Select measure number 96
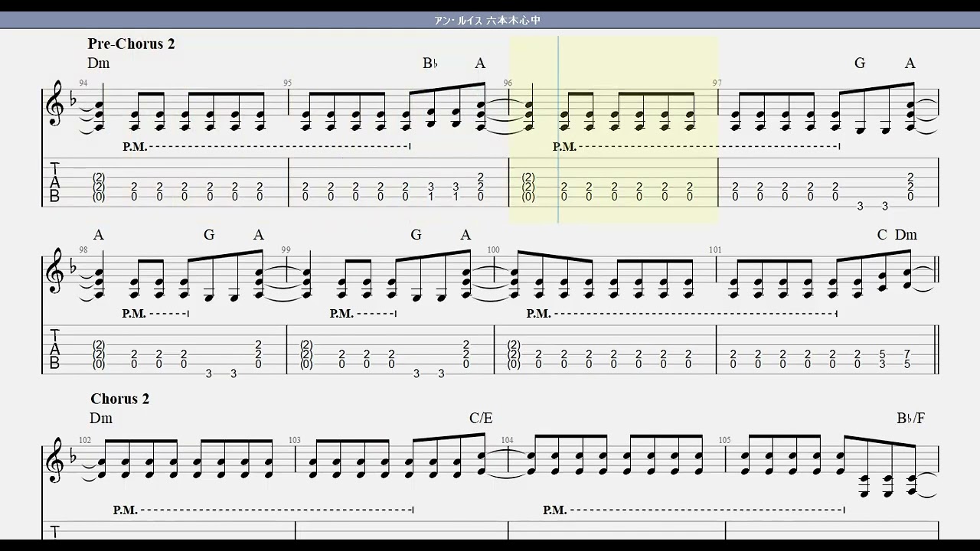The width and height of the screenshot is (980, 551). coord(508,83)
